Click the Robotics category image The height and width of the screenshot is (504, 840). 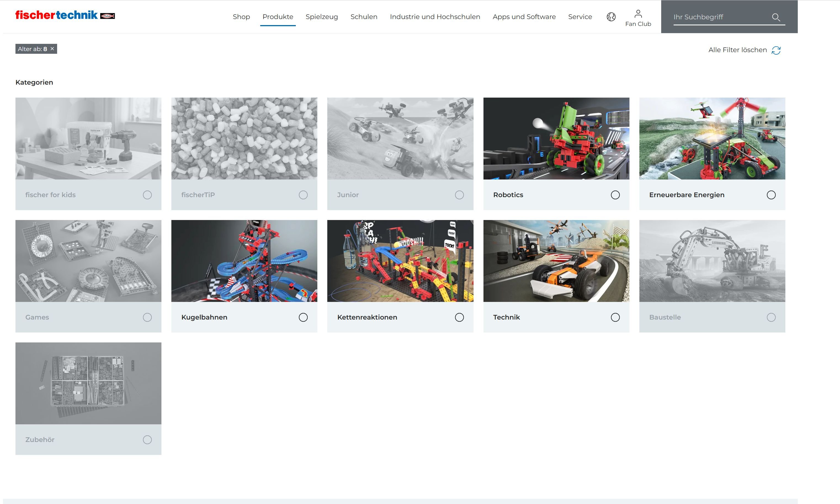point(556,138)
